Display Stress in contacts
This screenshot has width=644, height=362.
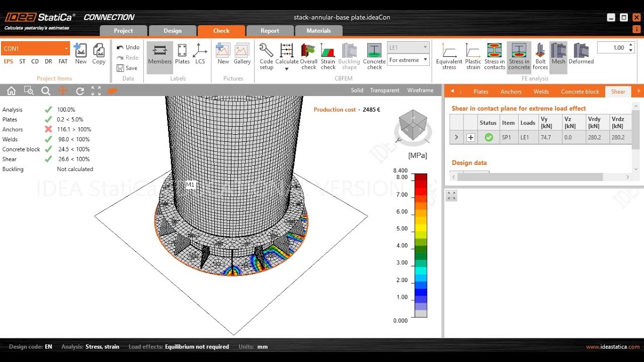pyautogui.click(x=495, y=56)
